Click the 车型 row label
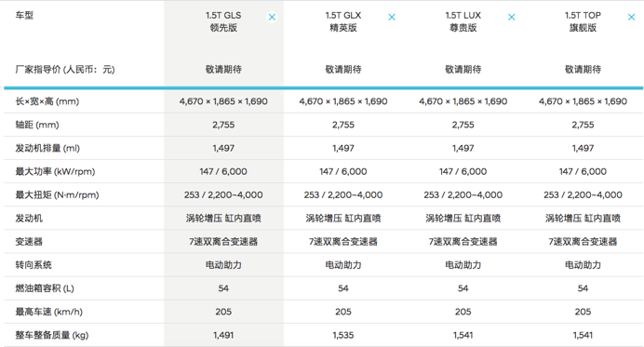 [x=24, y=16]
